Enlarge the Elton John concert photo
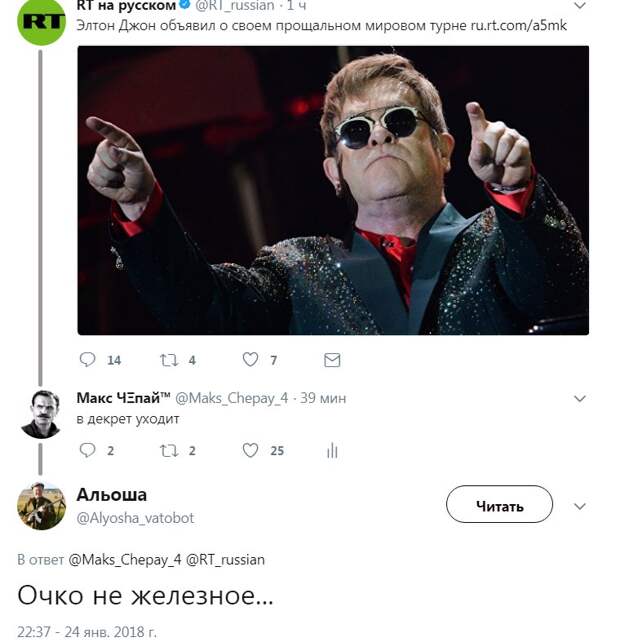Screen dimensions: 620x642 (333, 190)
